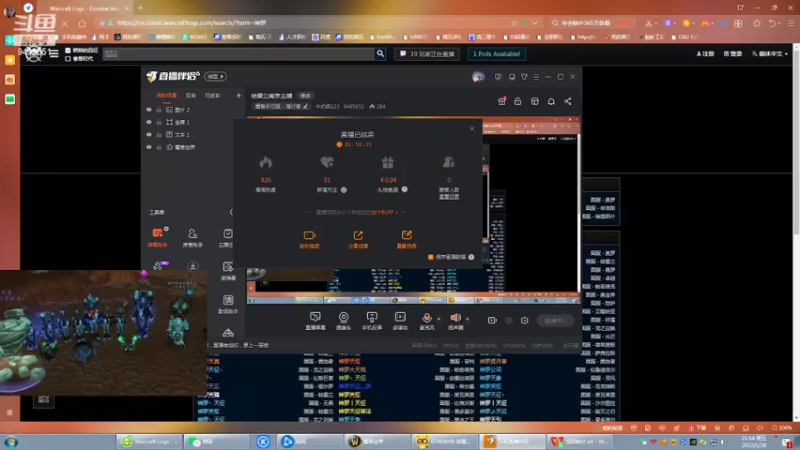Click the third orange edit button in dialog
Viewport: 800px width, 450px height.
[x=407, y=239]
